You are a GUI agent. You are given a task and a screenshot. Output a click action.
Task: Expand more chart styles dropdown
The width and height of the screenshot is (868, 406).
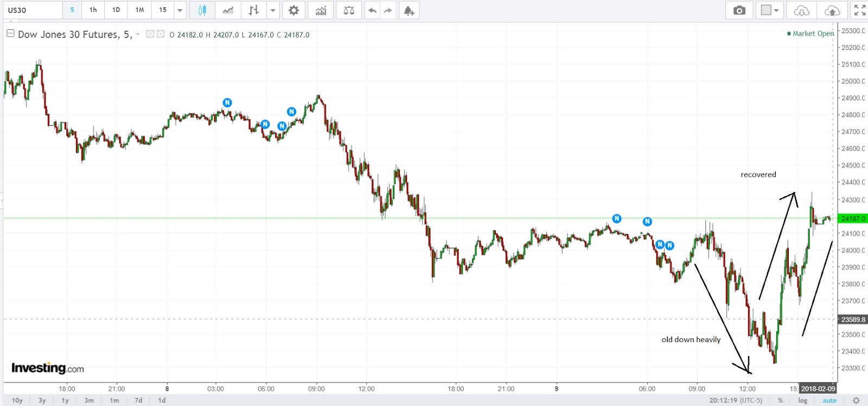(x=273, y=10)
